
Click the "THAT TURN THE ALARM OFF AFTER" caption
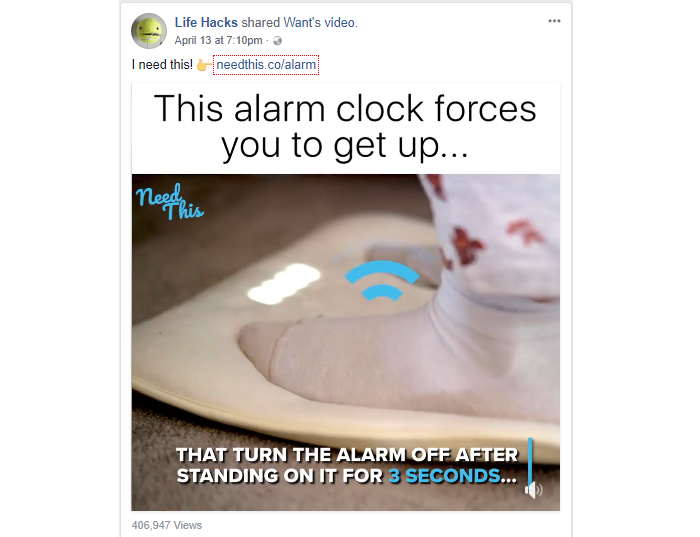(x=347, y=455)
